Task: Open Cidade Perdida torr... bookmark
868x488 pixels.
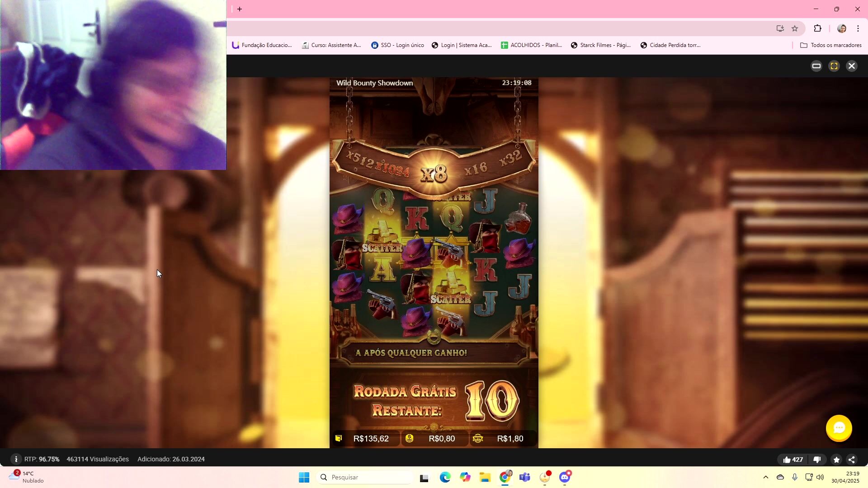Action: click(x=670, y=45)
